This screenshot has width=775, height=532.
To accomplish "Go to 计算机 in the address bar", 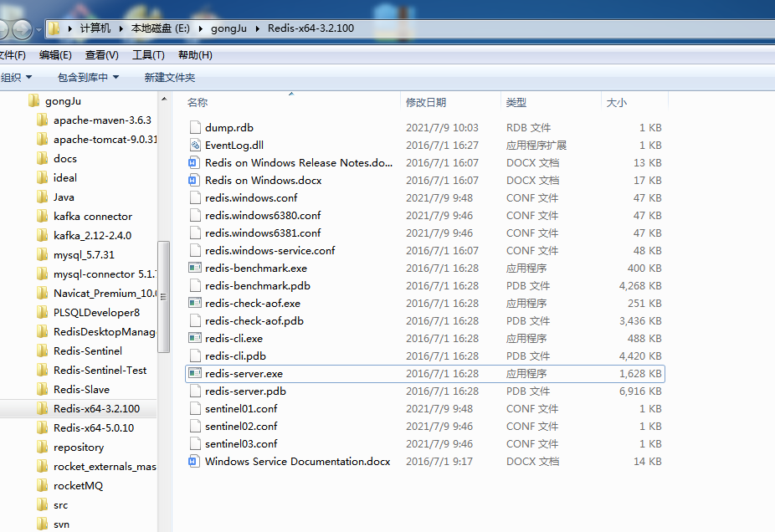I will tap(95, 28).
